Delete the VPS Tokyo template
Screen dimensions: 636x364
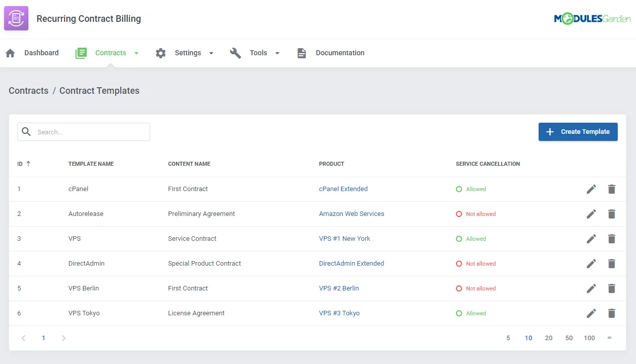coord(612,313)
